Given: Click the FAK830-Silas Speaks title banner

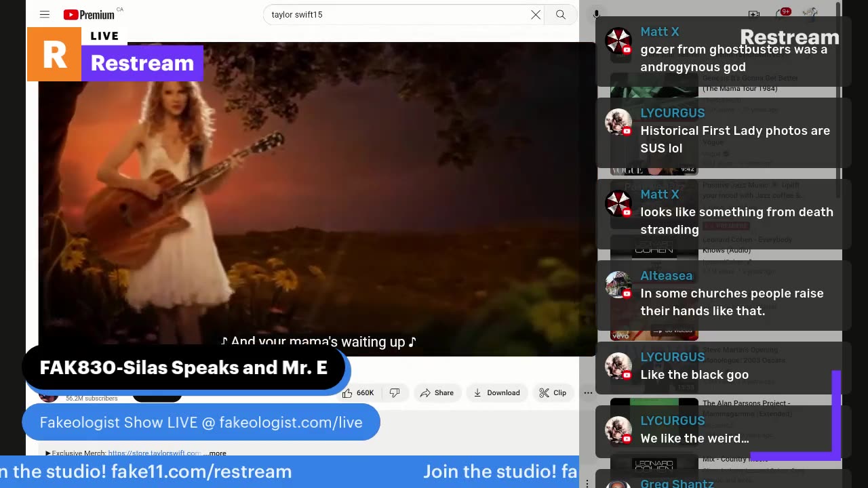Looking at the screenshot, I should click(x=184, y=367).
